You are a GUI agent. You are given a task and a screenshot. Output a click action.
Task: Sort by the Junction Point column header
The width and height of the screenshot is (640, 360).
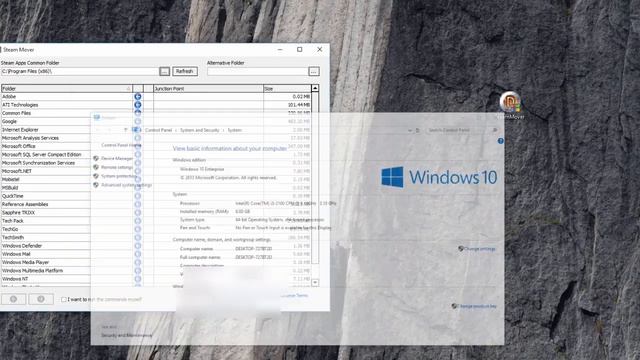click(x=208, y=89)
